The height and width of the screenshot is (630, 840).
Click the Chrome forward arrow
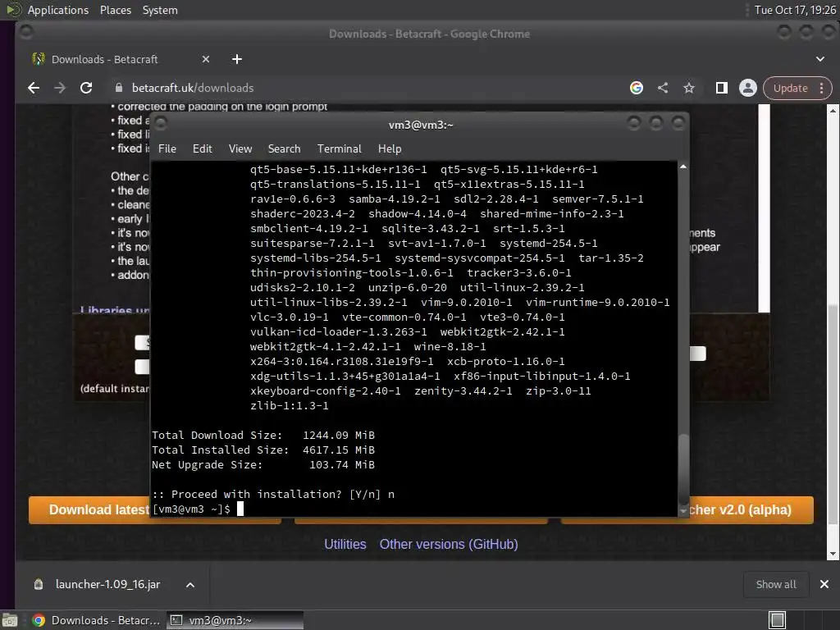(x=59, y=88)
